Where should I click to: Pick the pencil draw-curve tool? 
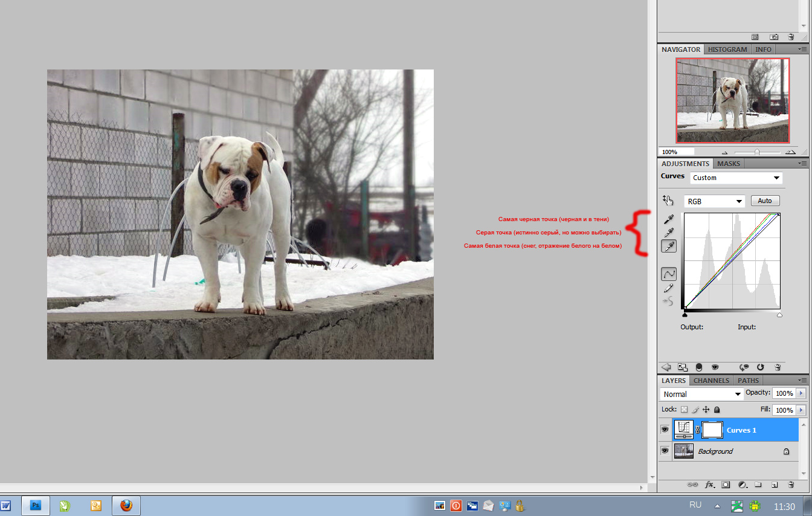click(x=668, y=288)
